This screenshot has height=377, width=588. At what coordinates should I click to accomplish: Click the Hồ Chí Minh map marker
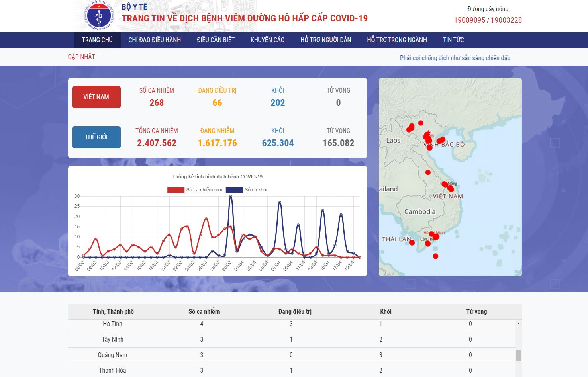pos(435,237)
